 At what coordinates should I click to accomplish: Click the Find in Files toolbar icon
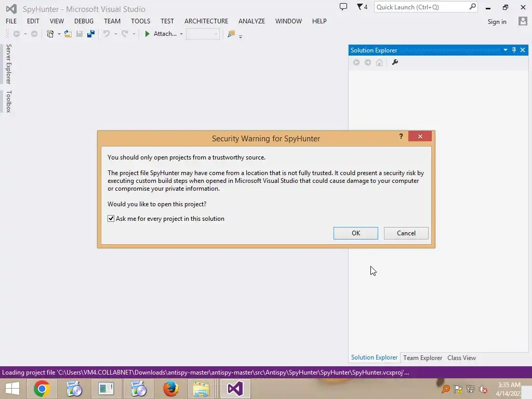(x=231, y=34)
